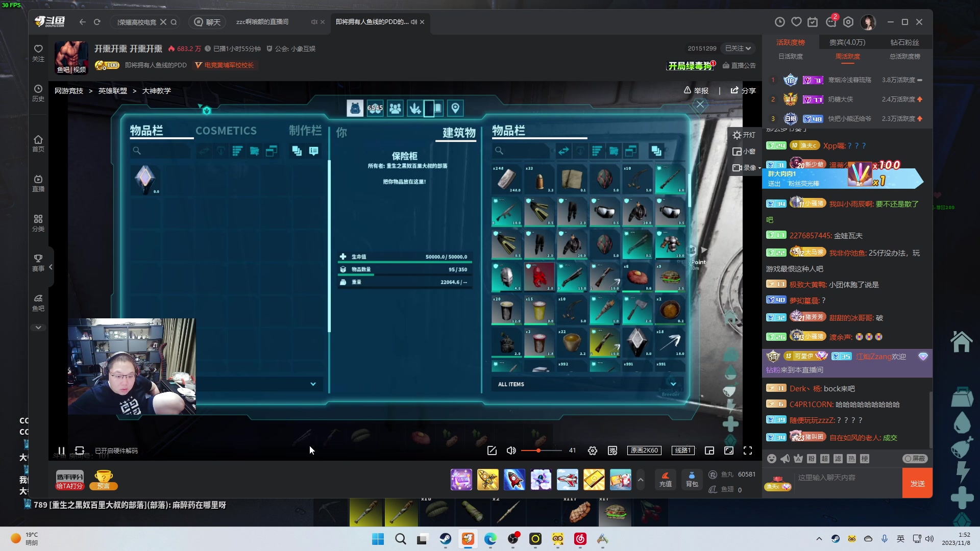Focus the chat input field
Viewport: 980px width, 551px height.
click(x=848, y=483)
